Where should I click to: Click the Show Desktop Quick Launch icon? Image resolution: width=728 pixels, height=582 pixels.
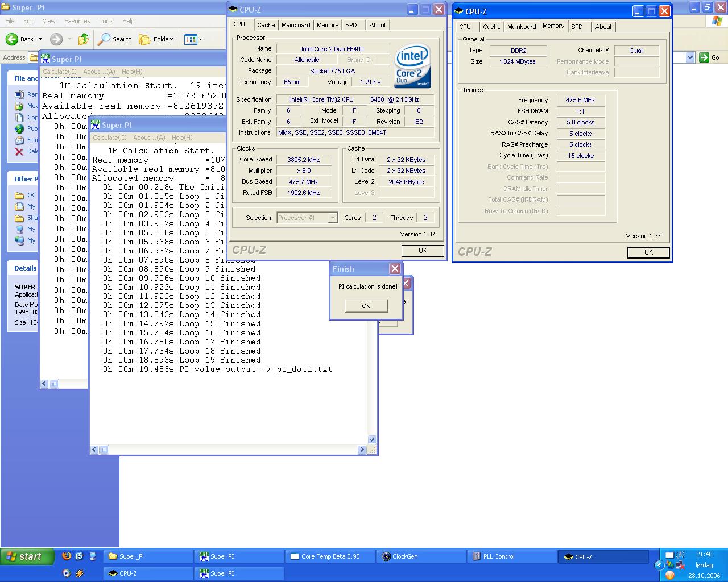click(x=92, y=556)
